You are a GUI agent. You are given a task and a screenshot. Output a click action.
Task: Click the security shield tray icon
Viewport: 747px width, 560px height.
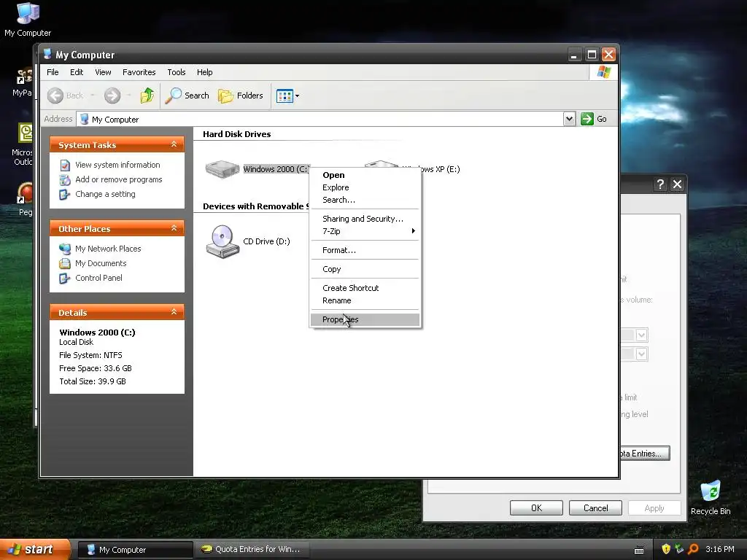(666, 549)
